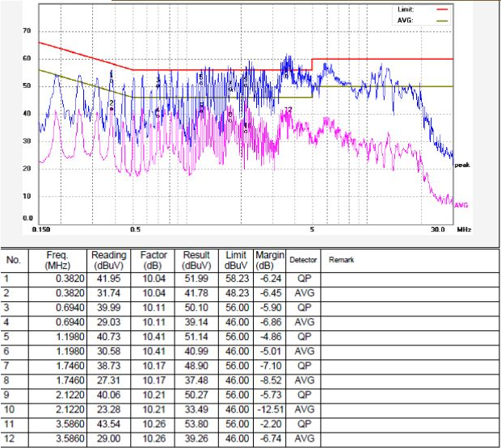Click the 'Reading (dBuV)' column header
Screen dimensions: 501x448
coord(108,261)
